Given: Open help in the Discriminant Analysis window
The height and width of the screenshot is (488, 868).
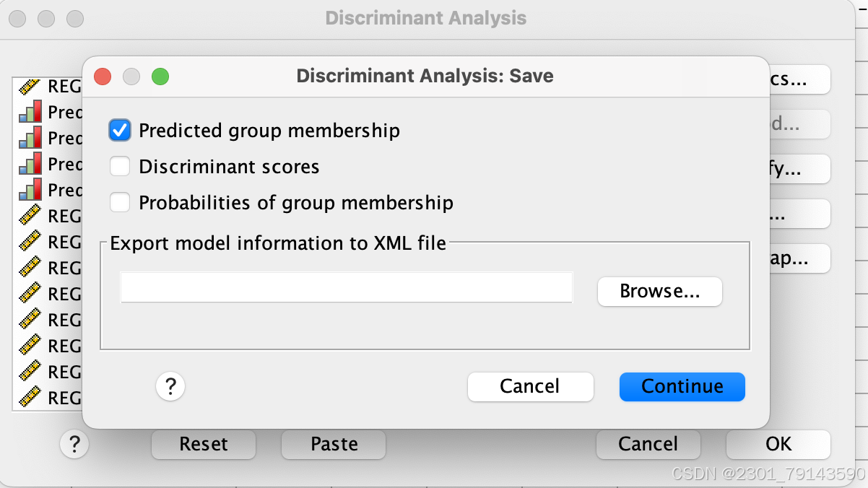Looking at the screenshot, I should (74, 444).
